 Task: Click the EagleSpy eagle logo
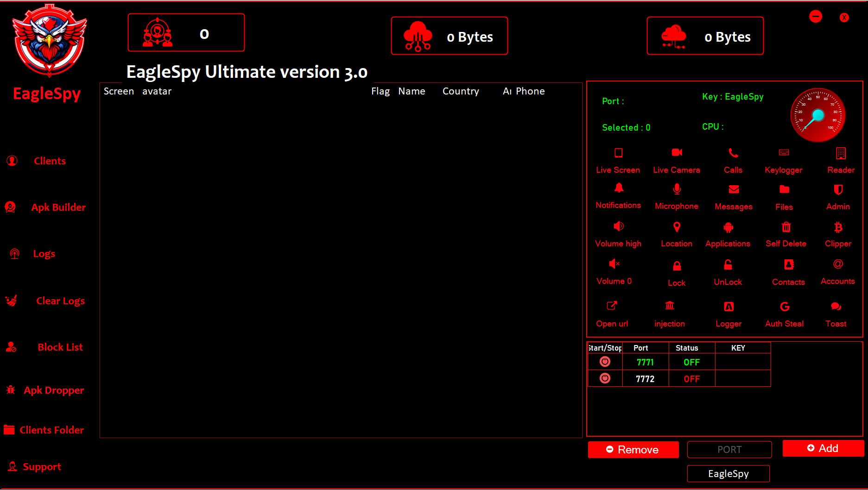click(49, 41)
